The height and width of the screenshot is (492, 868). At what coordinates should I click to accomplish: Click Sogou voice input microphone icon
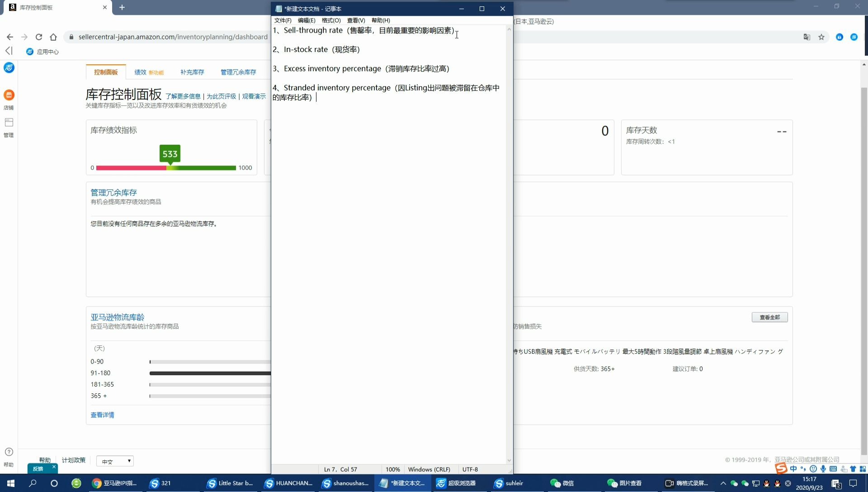click(x=823, y=468)
